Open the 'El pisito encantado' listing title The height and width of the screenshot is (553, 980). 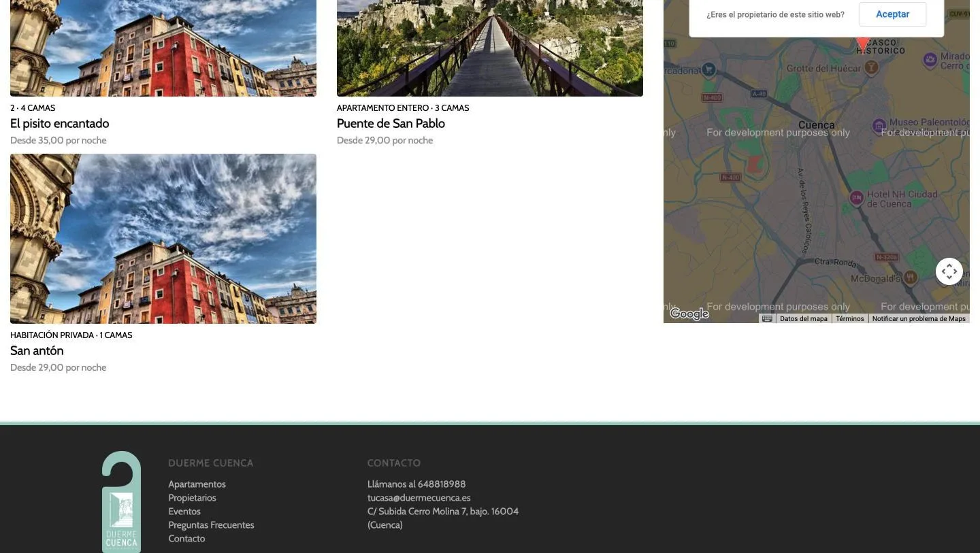pyautogui.click(x=59, y=123)
